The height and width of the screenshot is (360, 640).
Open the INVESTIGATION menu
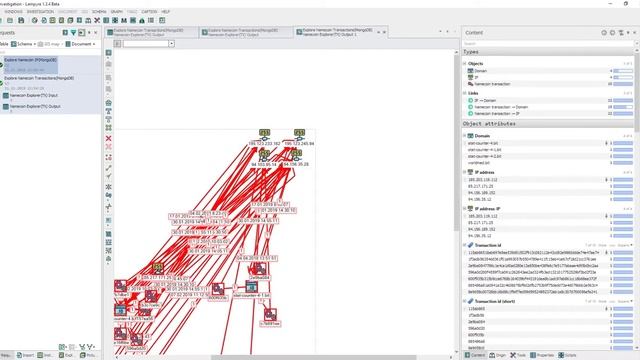[40, 12]
